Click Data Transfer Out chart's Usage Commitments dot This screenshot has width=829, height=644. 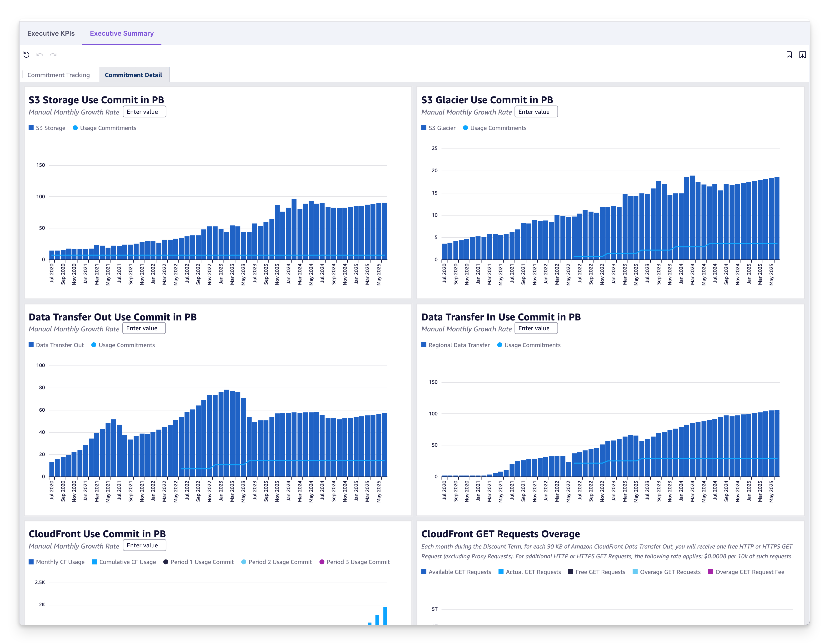point(94,345)
